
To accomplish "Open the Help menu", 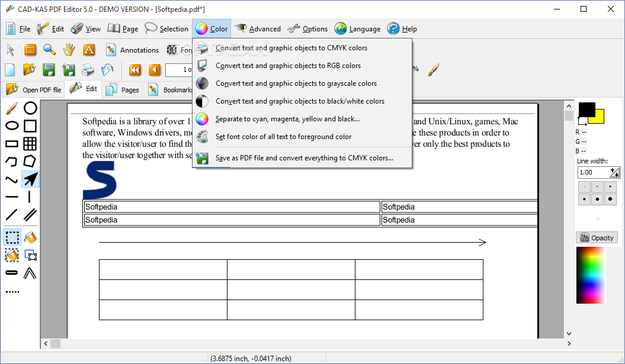I will click(x=402, y=28).
